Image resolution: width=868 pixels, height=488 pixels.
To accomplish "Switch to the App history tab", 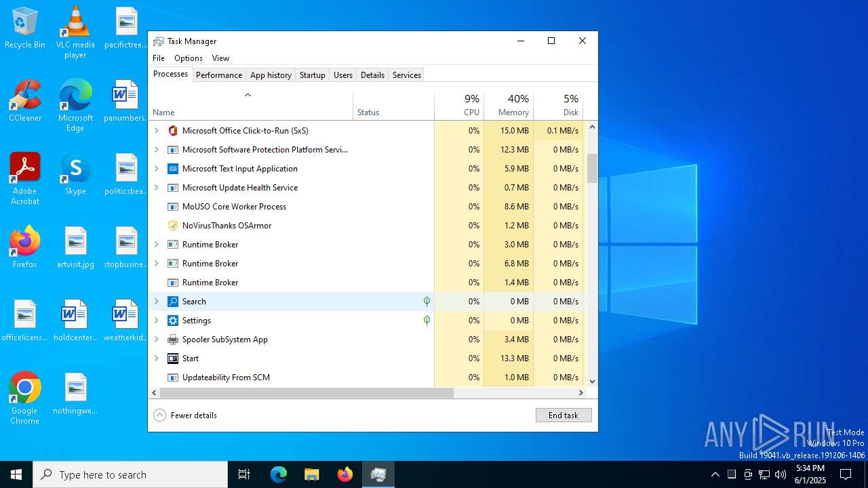I will 271,75.
